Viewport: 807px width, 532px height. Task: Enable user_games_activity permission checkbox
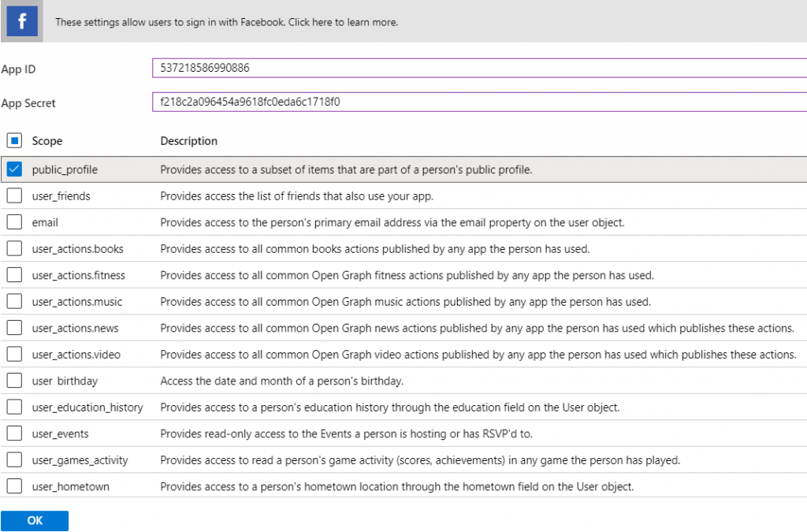pos(14,460)
